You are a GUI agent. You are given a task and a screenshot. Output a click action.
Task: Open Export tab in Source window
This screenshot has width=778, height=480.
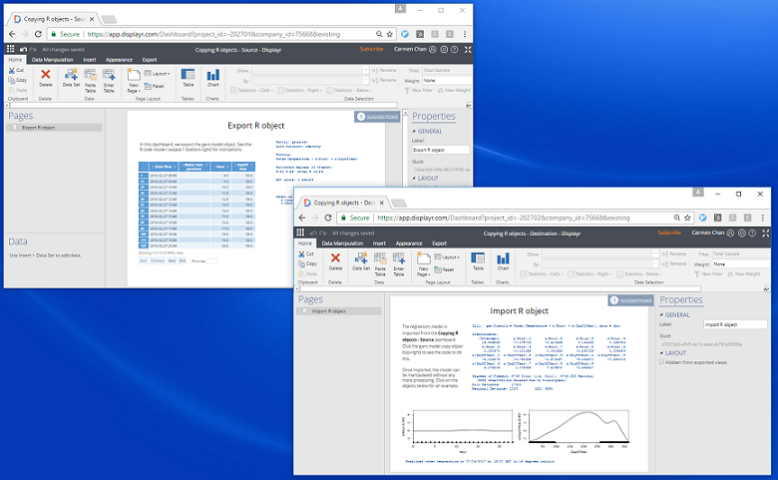(x=149, y=60)
